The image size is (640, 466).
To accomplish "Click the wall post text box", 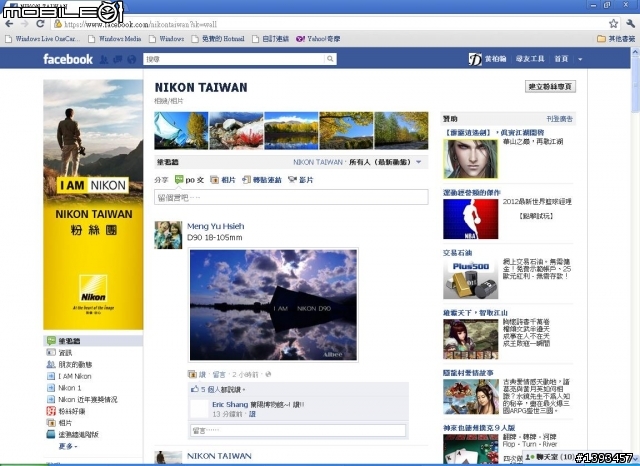I will (x=291, y=197).
